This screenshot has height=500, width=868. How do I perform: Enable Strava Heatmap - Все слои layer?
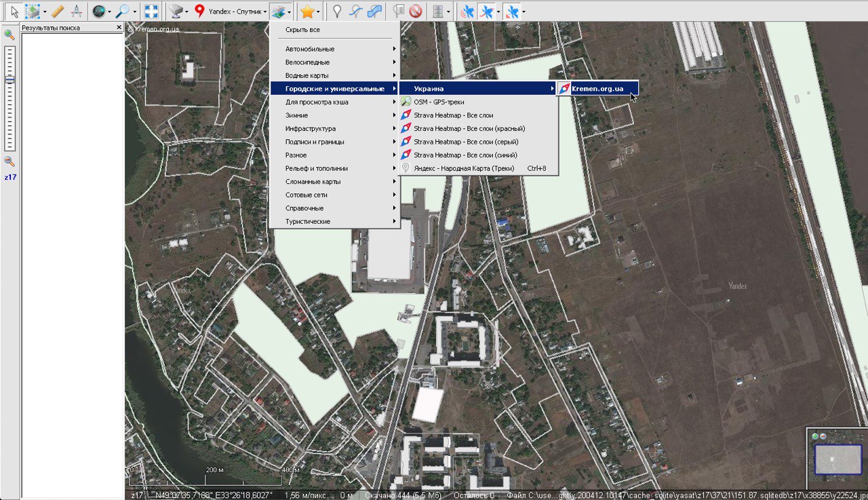[x=478, y=115]
